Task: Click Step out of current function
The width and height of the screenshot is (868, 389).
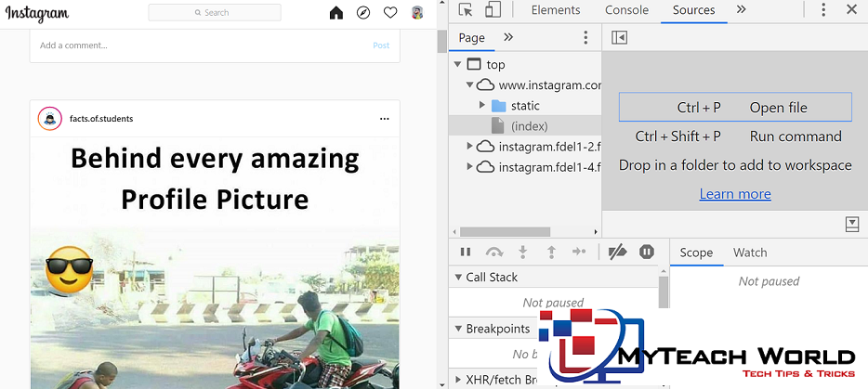Action: click(x=551, y=253)
